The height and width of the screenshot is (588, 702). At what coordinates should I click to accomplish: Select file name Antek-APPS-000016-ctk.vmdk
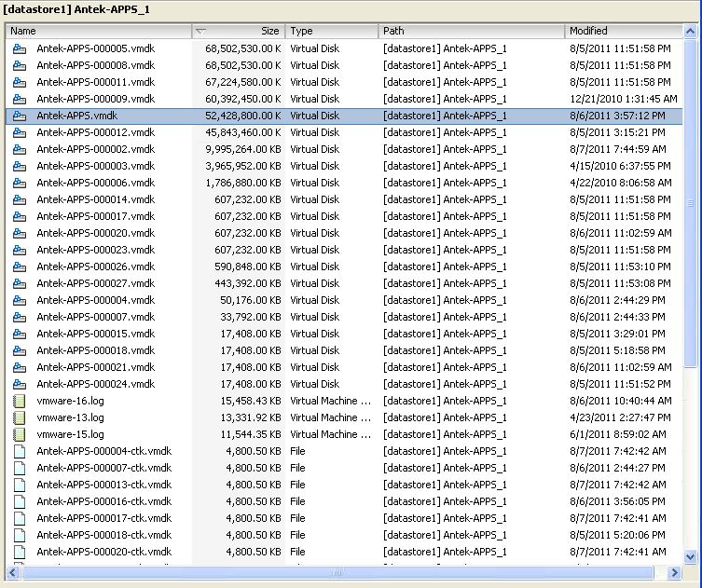104,501
